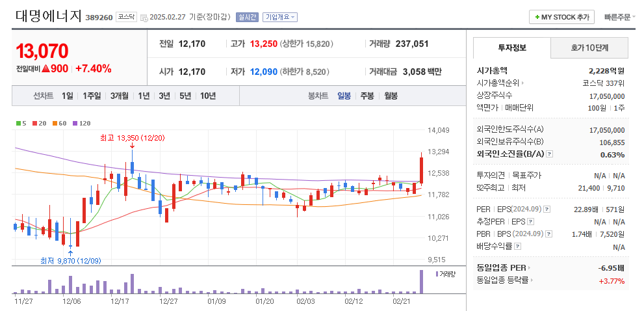Viewport: 644px width, 311px height.
Task: Select the 1일 line chart period
Action: pyautogui.click(x=68, y=96)
